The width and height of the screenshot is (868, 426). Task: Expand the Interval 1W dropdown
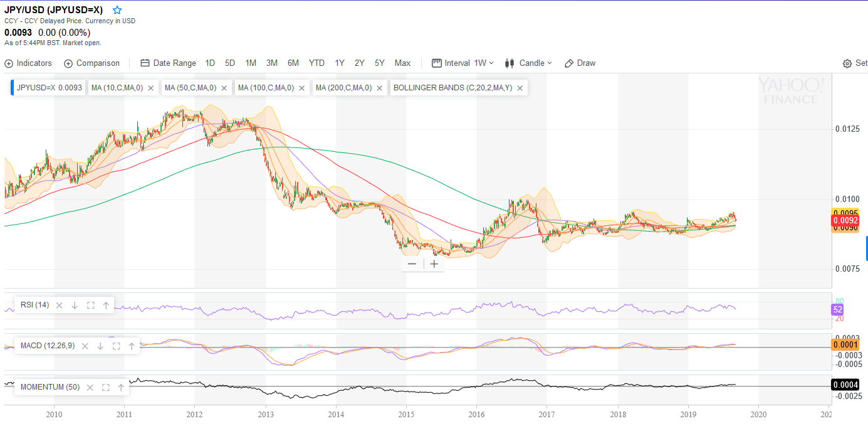[x=463, y=63]
